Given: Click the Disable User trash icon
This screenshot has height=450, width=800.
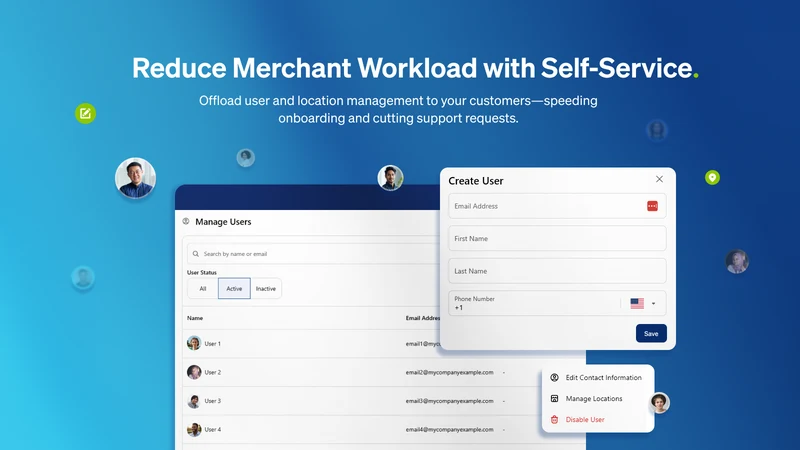Looking at the screenshot, I should pos(555,419).
